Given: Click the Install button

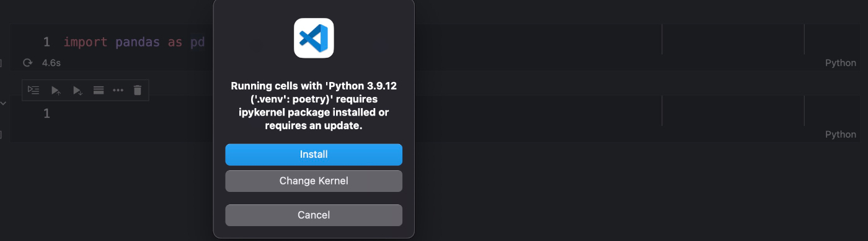Looking at the screenshot, I should tap(314, 155).
